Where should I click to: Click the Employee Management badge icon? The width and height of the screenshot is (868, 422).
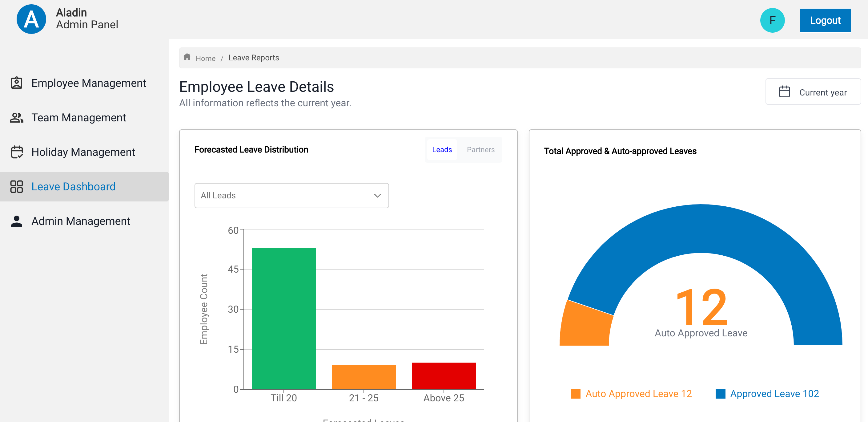pos(17,83)
